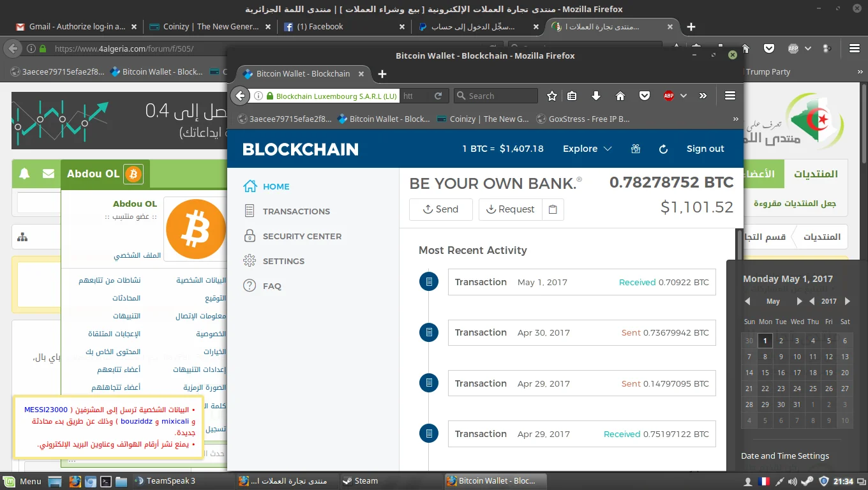Click the bookmark star icon in toolbar
The image size is (868, 490).
(x=552, y=96)
